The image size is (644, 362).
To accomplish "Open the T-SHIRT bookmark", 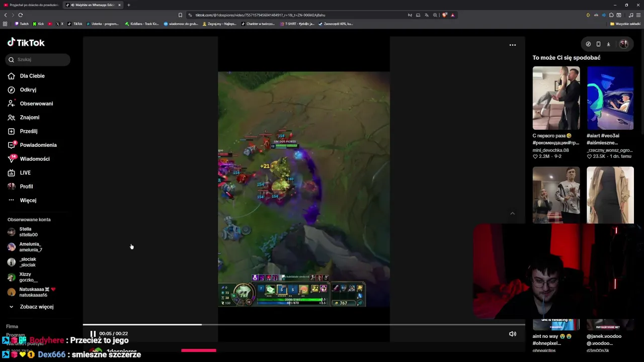I will click(x=296, y=24).
